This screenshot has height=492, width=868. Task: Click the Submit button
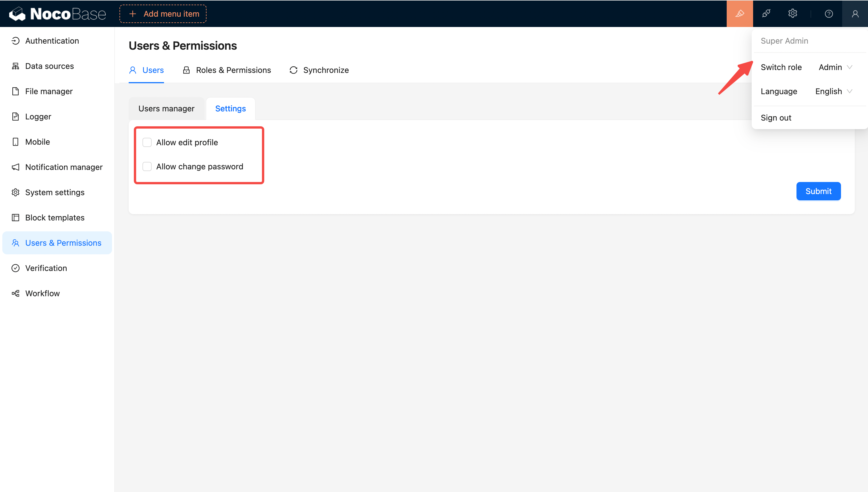point(818,191)
